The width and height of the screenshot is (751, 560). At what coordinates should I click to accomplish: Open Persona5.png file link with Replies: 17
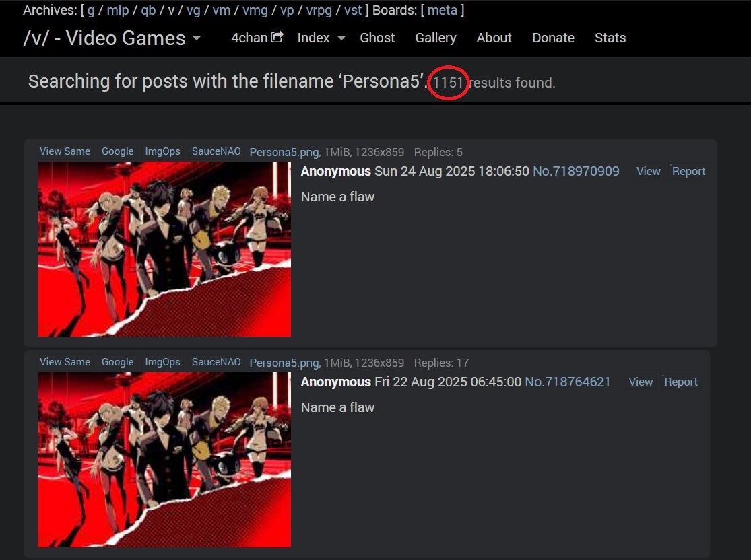coord(284,363)
